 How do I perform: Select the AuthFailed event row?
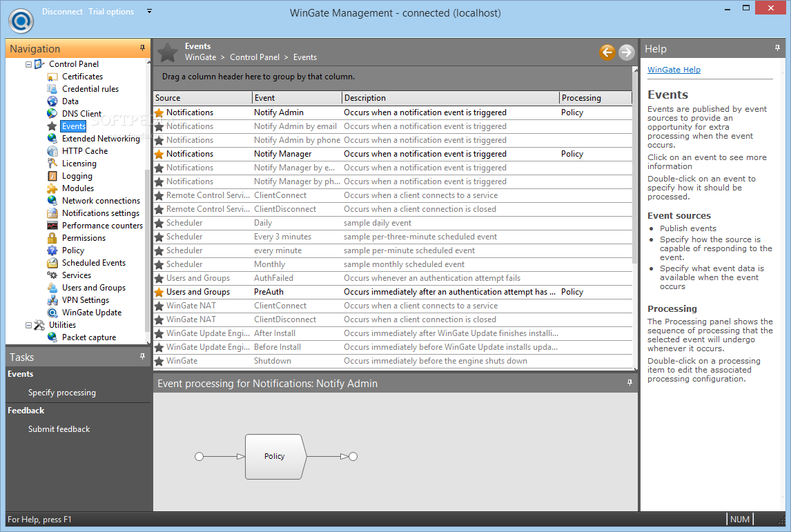[x=393, y=278]
